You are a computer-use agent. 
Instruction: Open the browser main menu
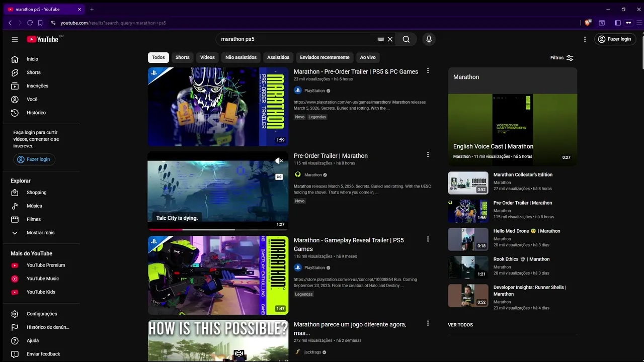pyautogui.click(x=639, y=23)
